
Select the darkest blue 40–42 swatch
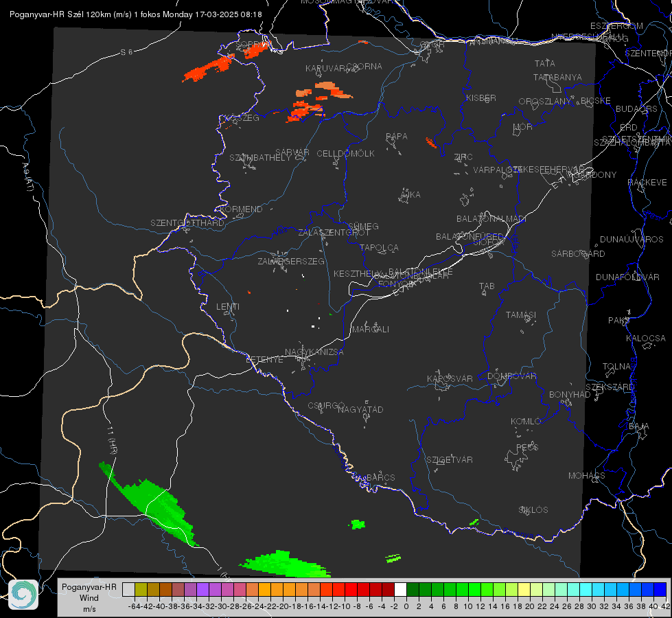[x=660, y=589]
